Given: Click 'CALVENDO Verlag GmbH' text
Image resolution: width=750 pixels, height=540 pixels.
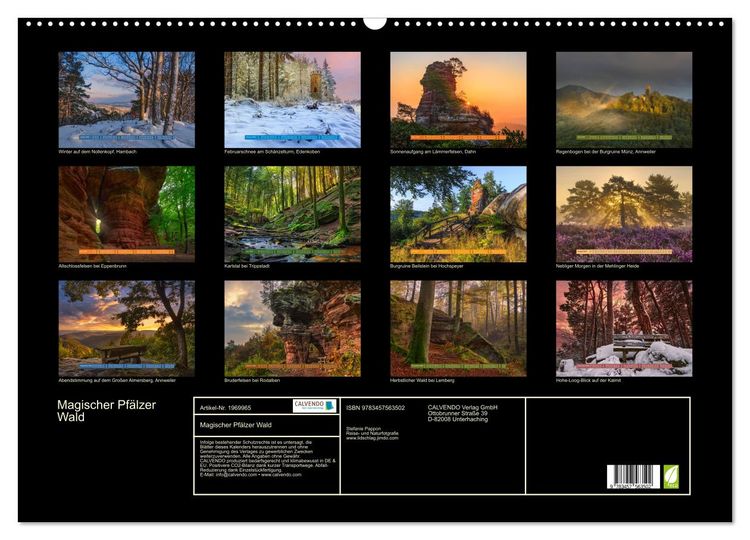Looking at the screenshot, I should (x=463, y=407).
